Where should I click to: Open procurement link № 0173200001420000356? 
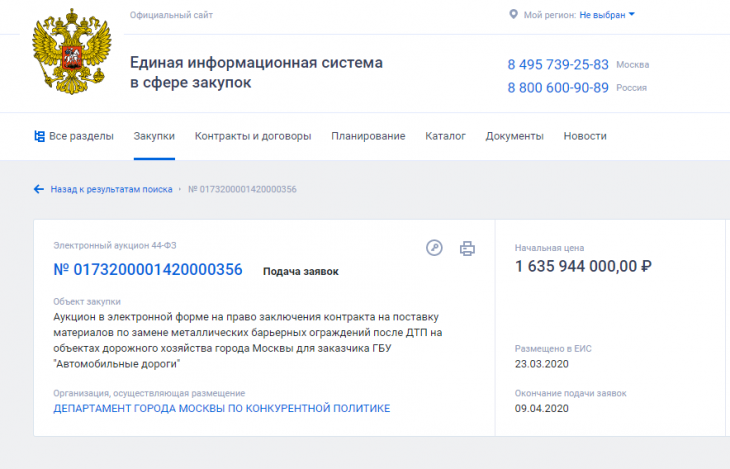(x=148, y=270)
